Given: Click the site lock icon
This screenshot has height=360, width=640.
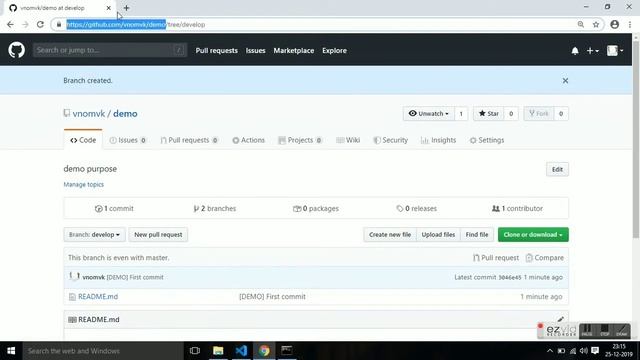Looking at the screenshot, I should click(59, 24).
